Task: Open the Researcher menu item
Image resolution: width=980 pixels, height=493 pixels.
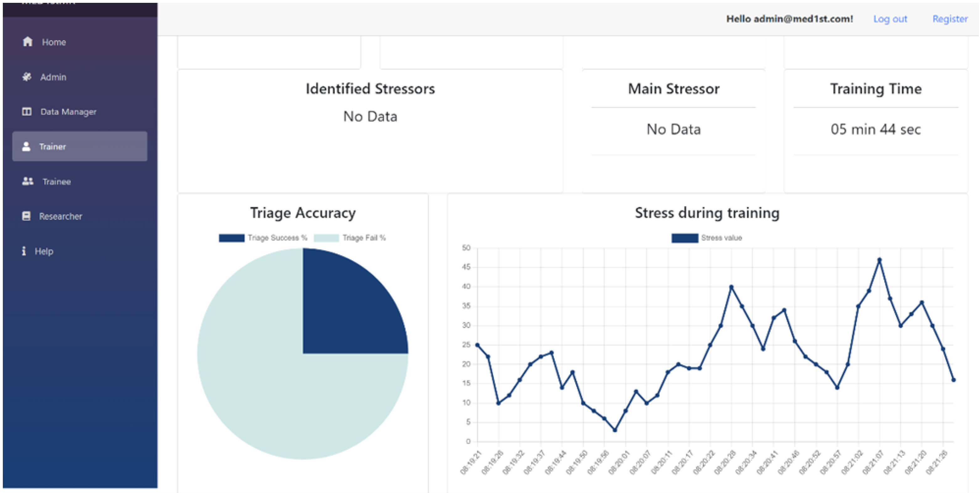Action: [x=61, y=216]
